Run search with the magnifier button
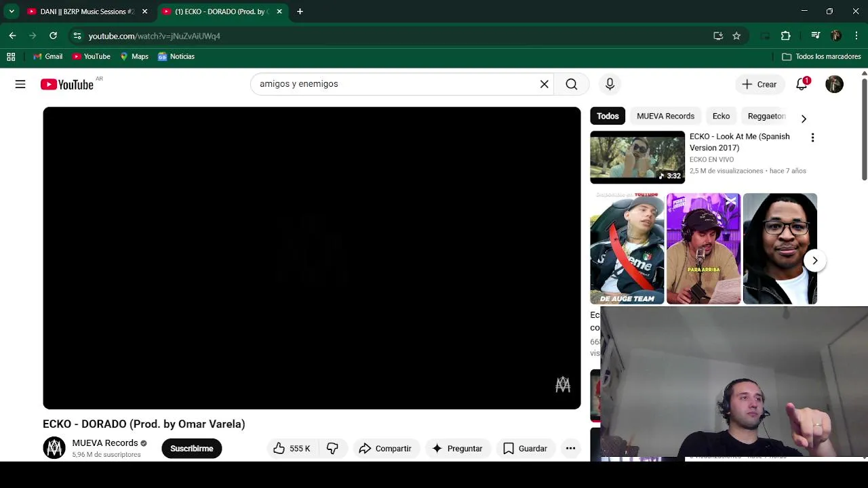 (572, 84)
